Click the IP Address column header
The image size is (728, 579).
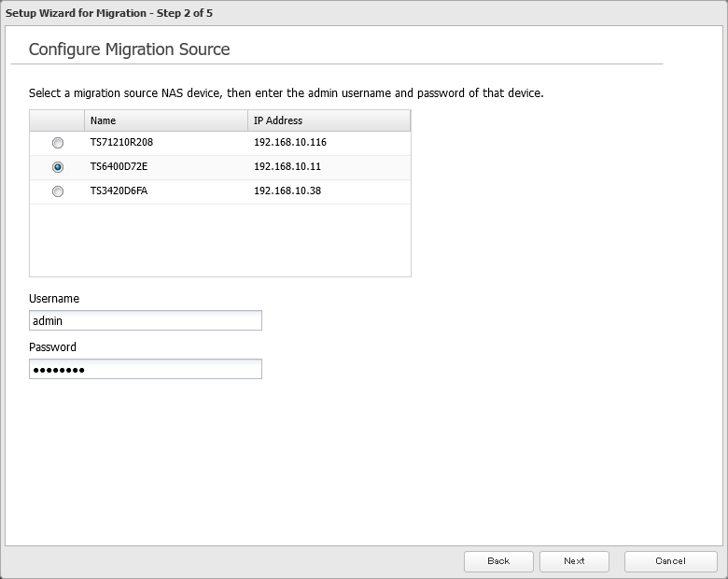pyautogui.click(x=329, y=120)
